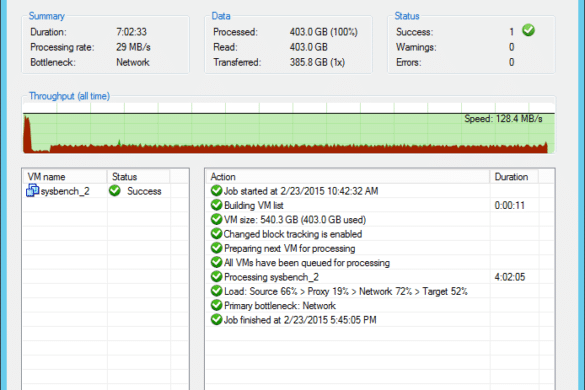Click checkmark icon next to Job started
585x390 pixels.
[x=216, y=190]
